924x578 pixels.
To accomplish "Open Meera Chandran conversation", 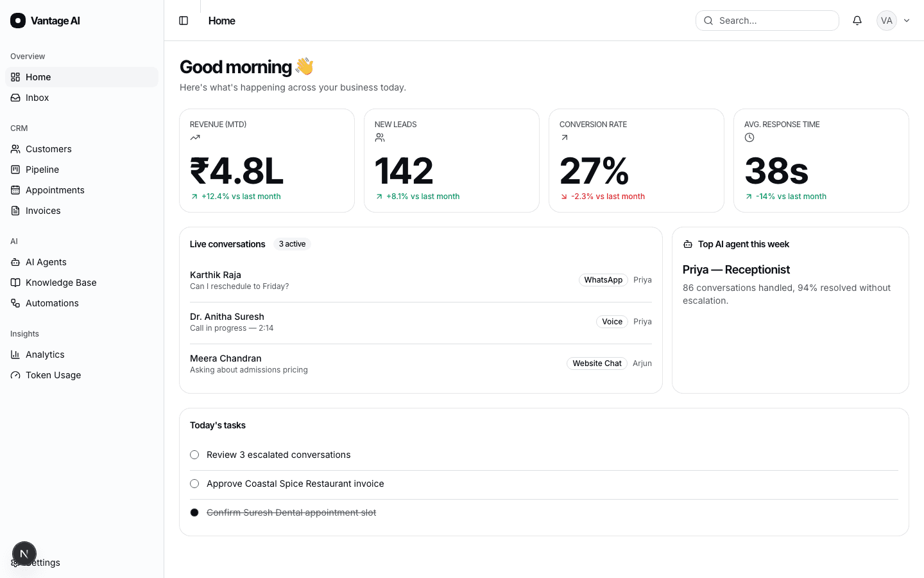I will (421, 364).
